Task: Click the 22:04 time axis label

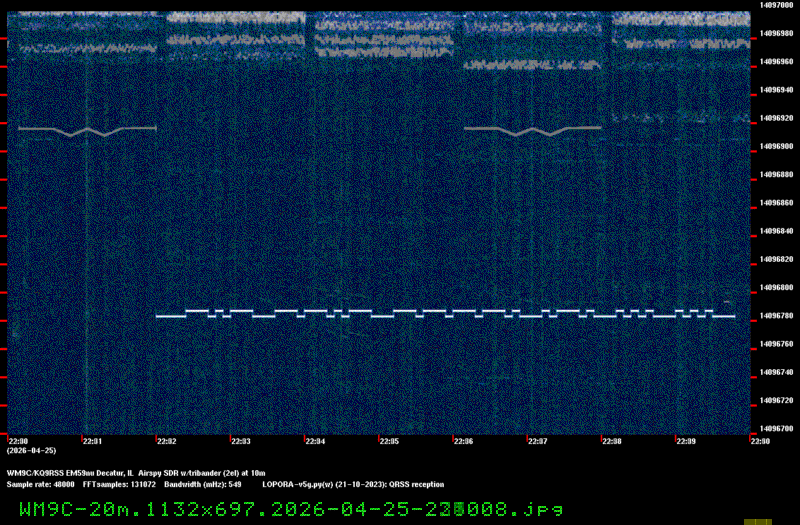Action: (315, 441)
